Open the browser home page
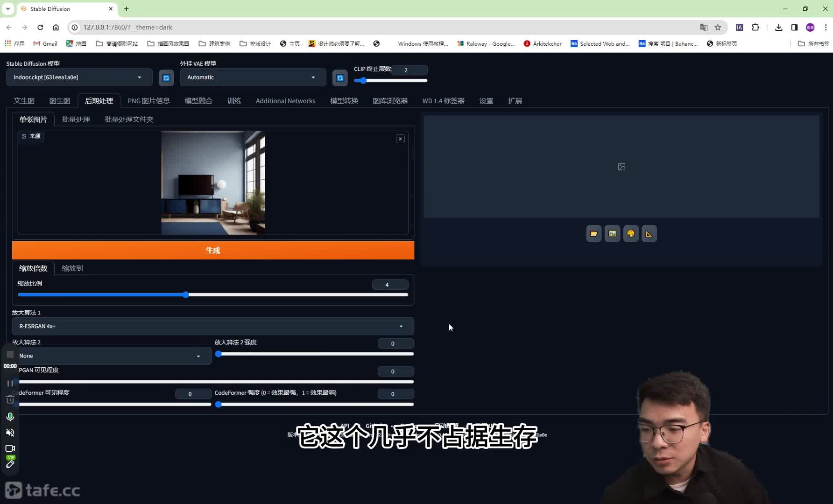Screen dimensions: 833x504 click(56, 28)
